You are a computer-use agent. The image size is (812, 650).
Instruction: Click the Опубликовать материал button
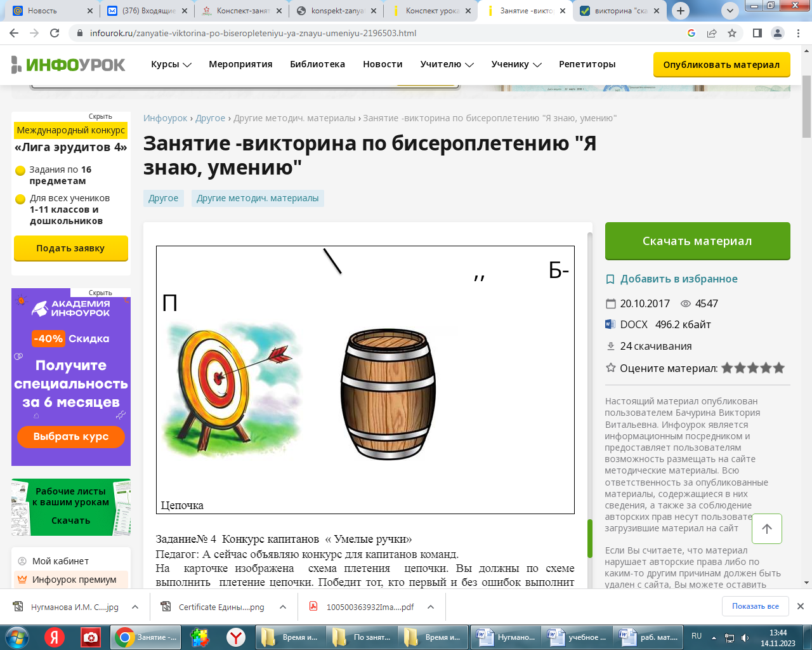[721, 65]
